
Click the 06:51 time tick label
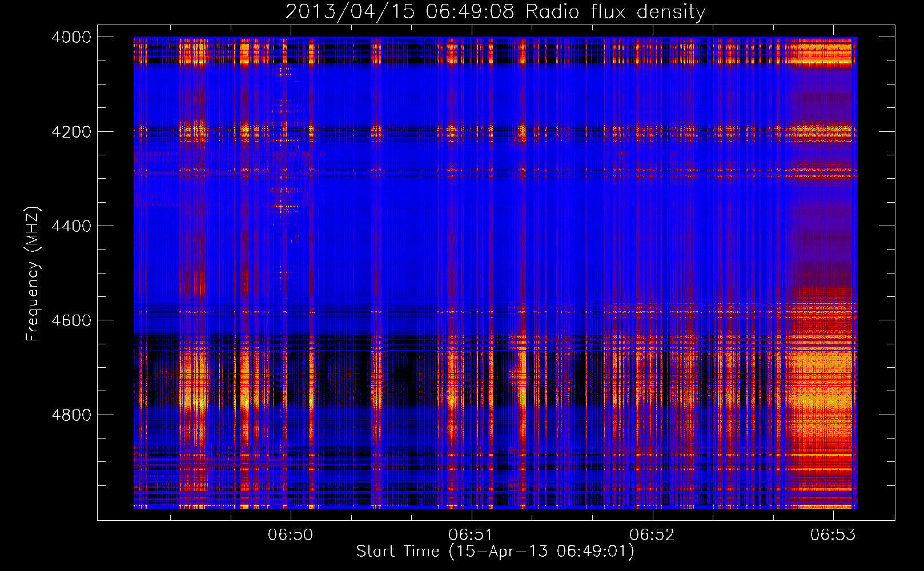pyautogui.click(x=471, y=534)
